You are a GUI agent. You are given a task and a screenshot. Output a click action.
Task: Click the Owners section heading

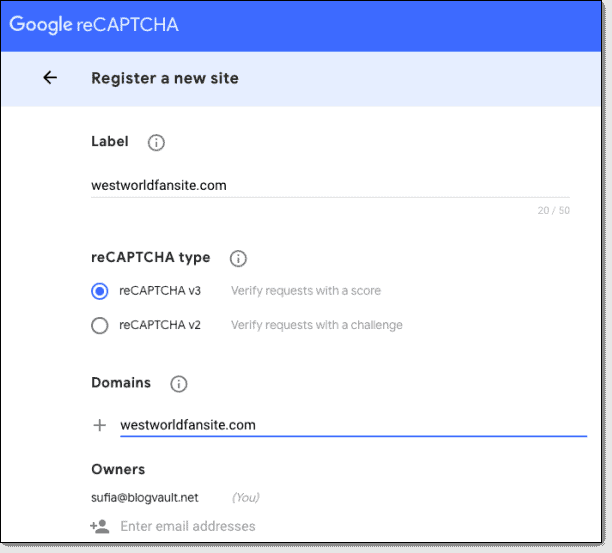pyautogui.click(x=118, y=469)
